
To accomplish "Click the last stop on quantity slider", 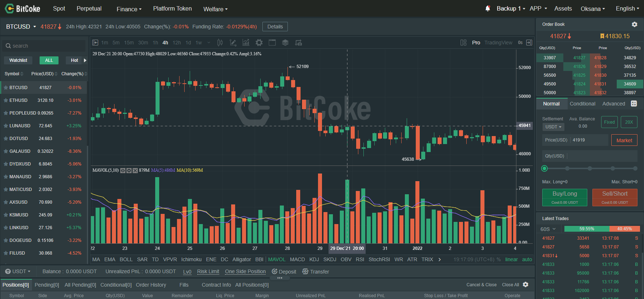I will click(635, 168).
